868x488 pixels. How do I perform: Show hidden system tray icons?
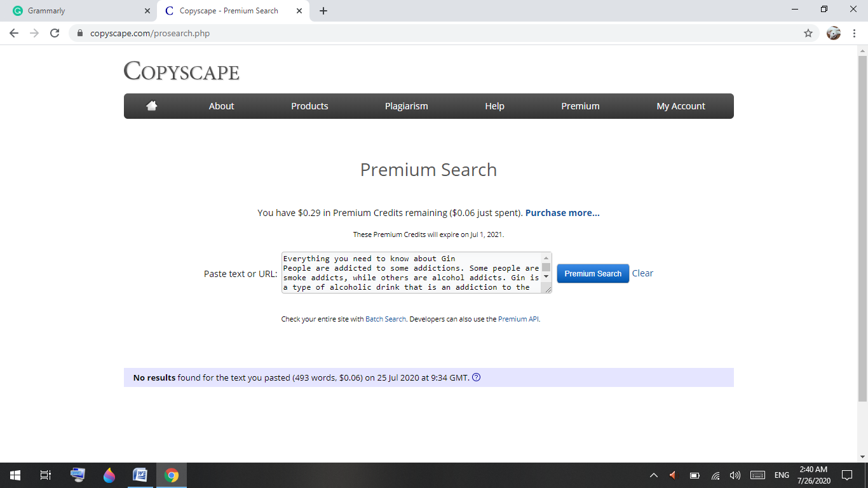[x=653, y=475]
